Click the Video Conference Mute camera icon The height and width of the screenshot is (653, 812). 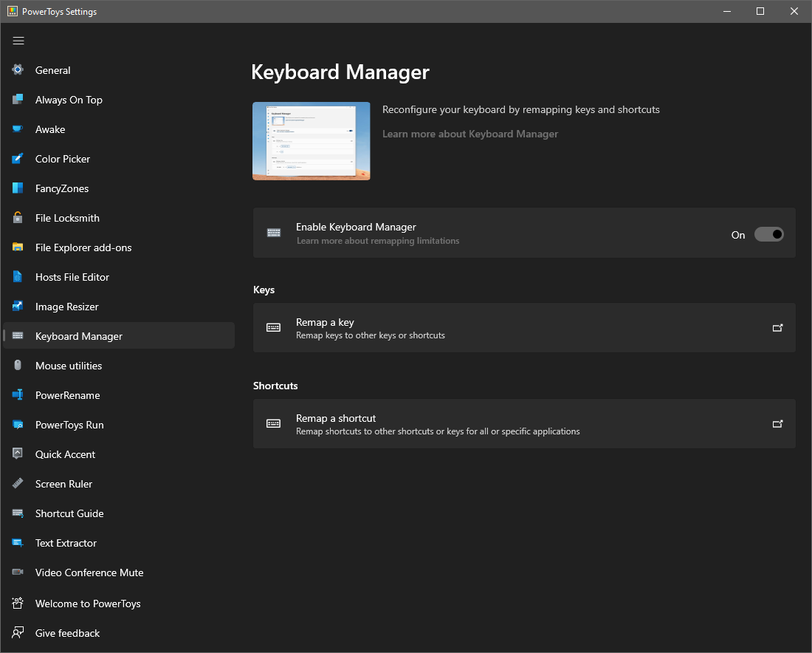tap(18, 572)
